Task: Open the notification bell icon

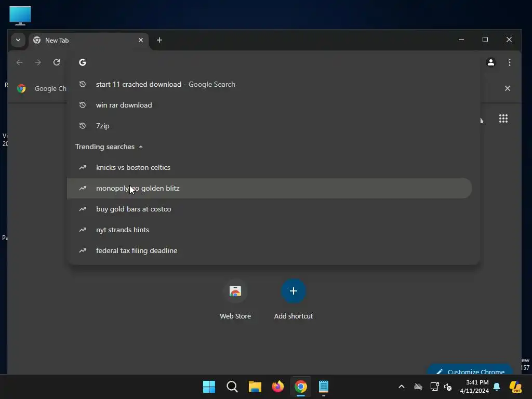Action: pos(497,387)
